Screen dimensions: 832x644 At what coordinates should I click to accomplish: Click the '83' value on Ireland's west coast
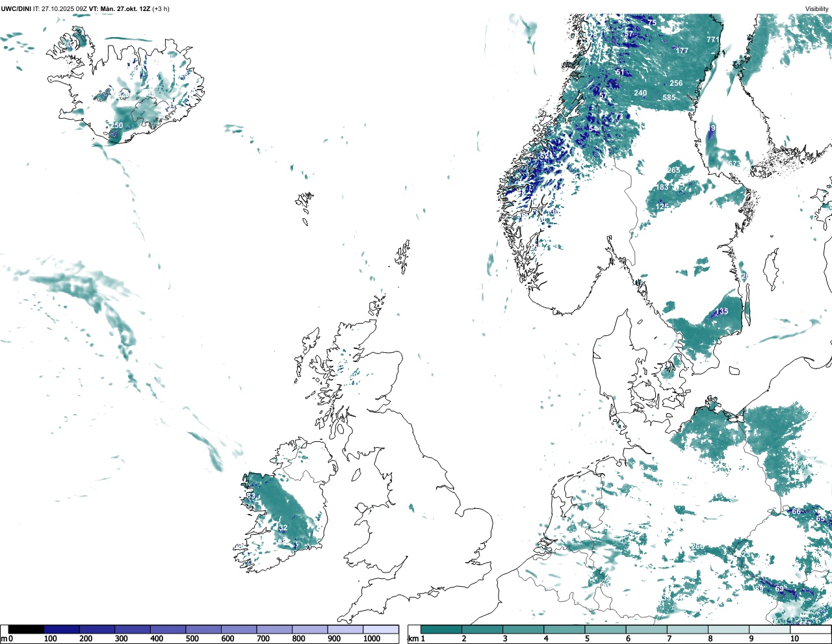click(x=251, y=496)
